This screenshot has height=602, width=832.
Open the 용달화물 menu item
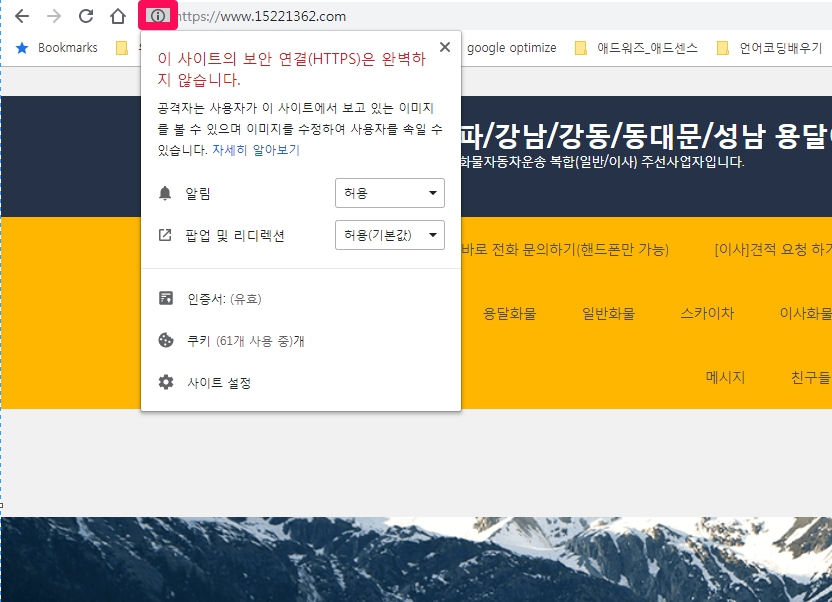pyautogui.click(x=509, y=313)
